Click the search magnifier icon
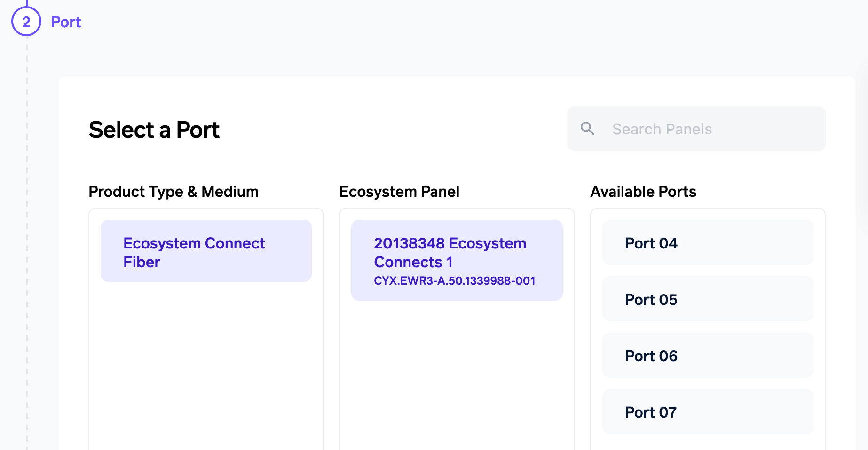 [x=587, y=129]
